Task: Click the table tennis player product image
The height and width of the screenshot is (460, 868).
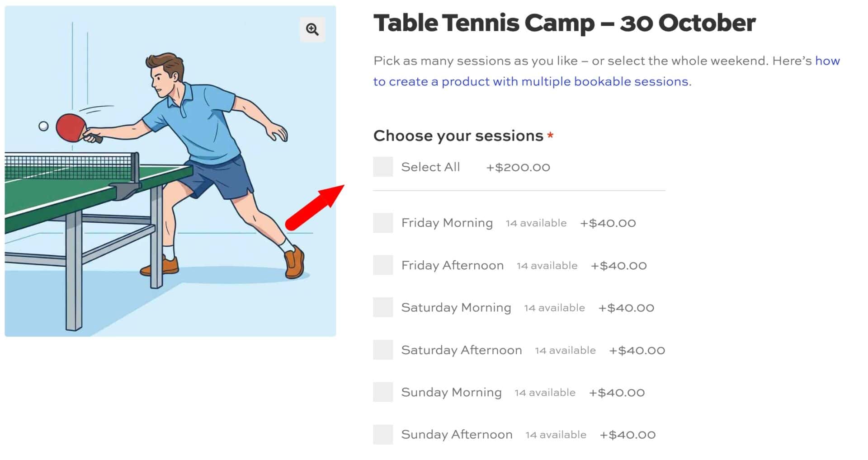Action: tap(170, 171)
